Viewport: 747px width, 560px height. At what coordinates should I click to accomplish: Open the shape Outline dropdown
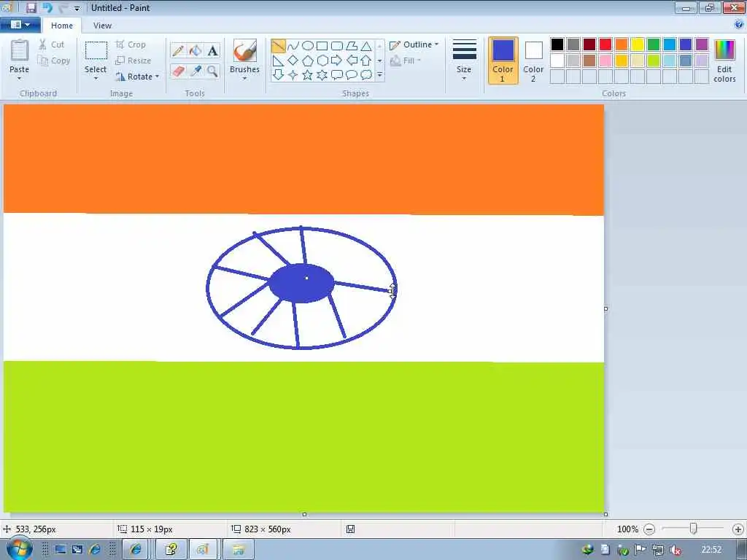tap(414, 44)
